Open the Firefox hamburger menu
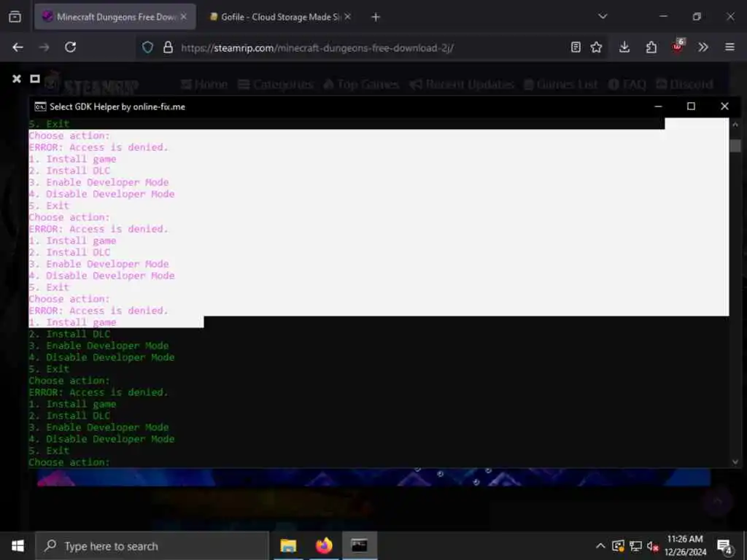The image size is (747, 560). [729, 47]
